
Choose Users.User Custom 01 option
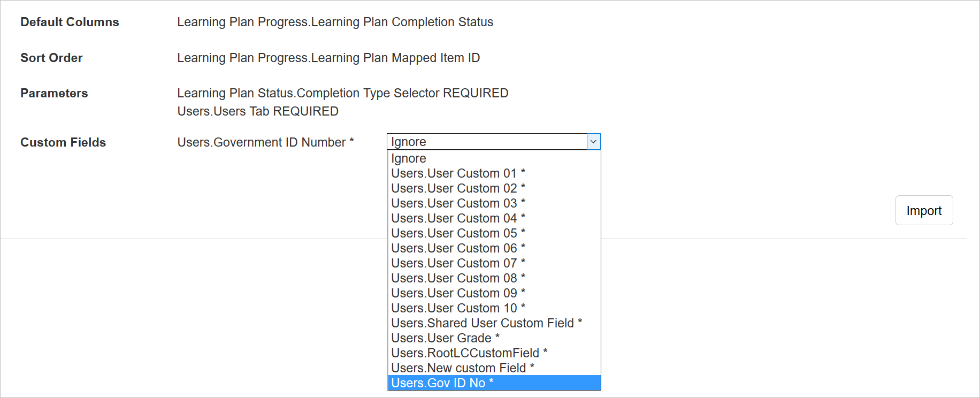pyautogui.click(x=458, y=173)
